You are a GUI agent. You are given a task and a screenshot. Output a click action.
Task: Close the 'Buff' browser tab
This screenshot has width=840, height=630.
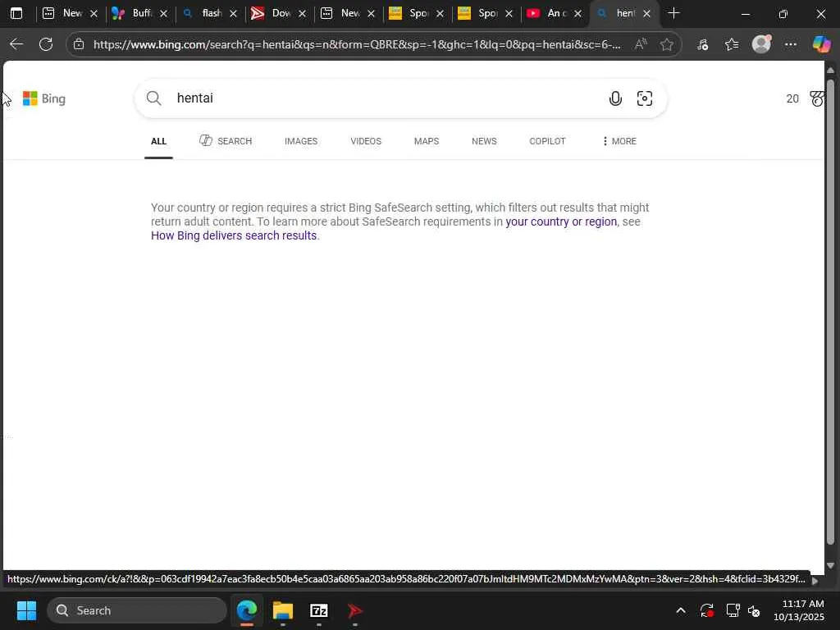pyautogui.click(x=163, y=13)
